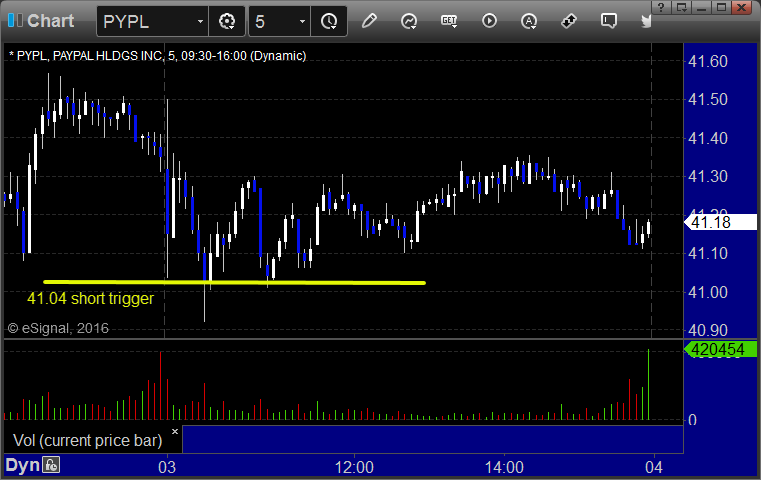Click the 0 volume scale label
Screen dimensions: 761x480
click(x=692, y=420)
